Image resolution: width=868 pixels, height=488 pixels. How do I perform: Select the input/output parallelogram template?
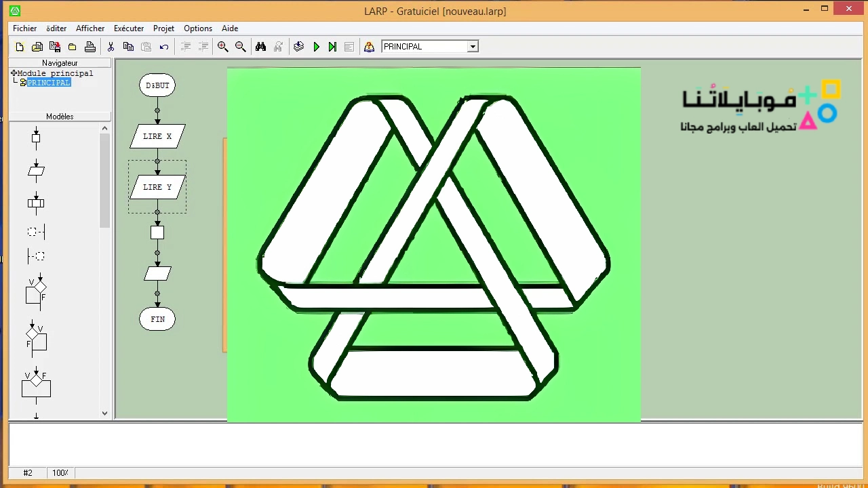[x=36, y=170]
